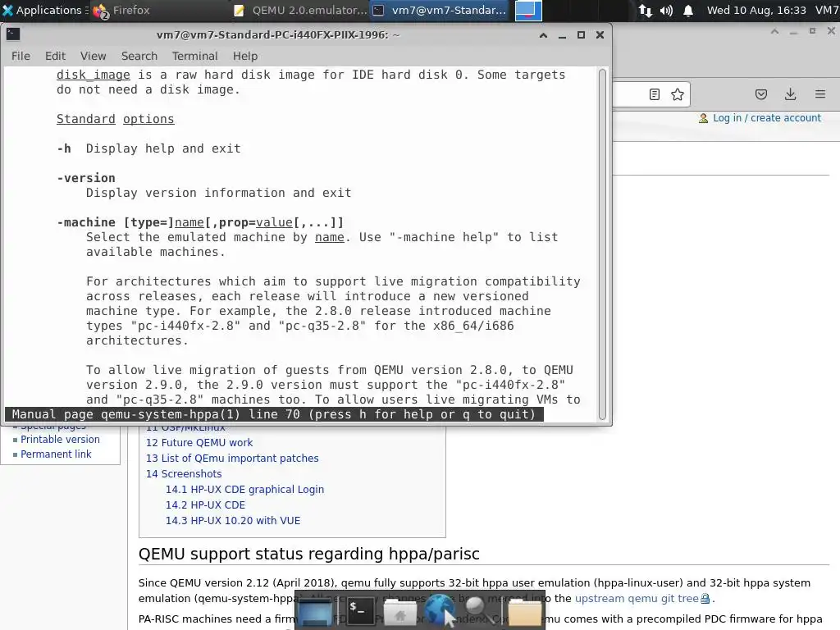840x630 pixels.
Task: Click the terminal title vm7@vm7-Standard-PC-i440FX-PIIX-1996
Action: 278,34
